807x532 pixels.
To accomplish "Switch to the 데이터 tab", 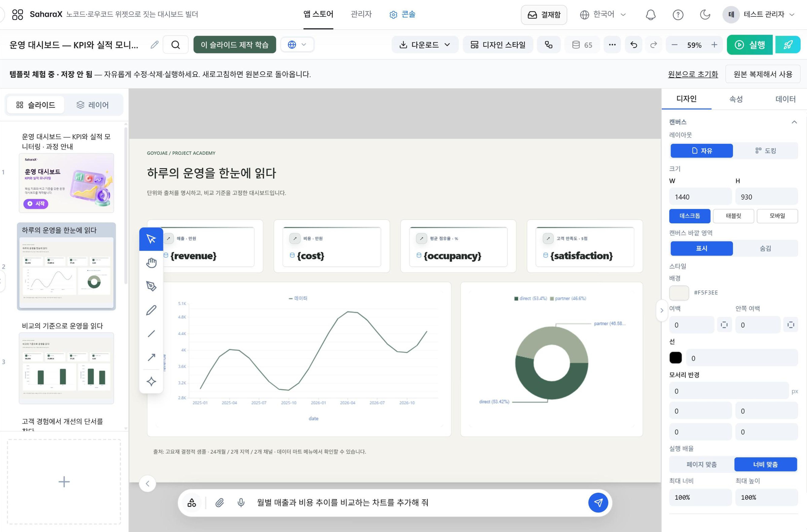I will pos(785,99).
